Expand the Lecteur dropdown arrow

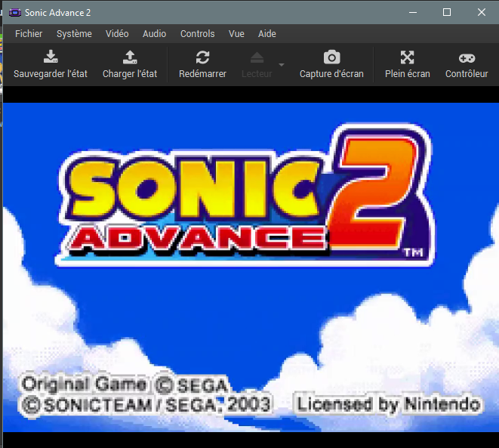pyautogui.click(x=282, y=65)
